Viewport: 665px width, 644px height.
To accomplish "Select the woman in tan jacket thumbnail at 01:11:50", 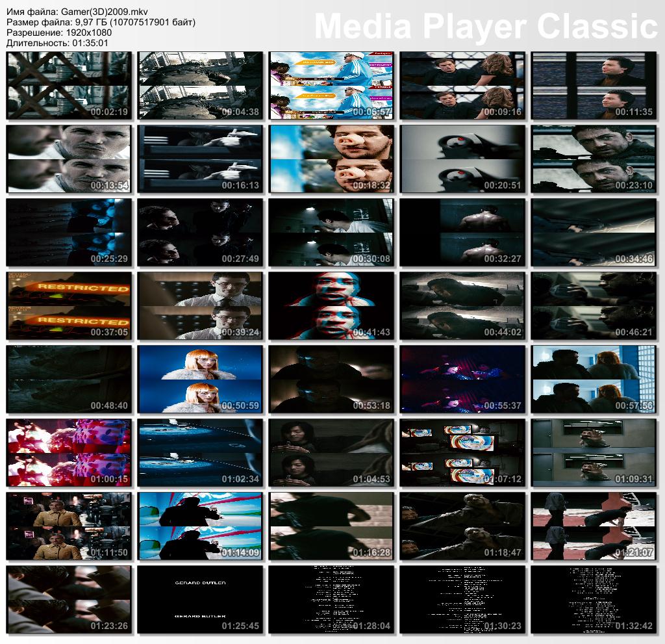I will coord(68,525).
